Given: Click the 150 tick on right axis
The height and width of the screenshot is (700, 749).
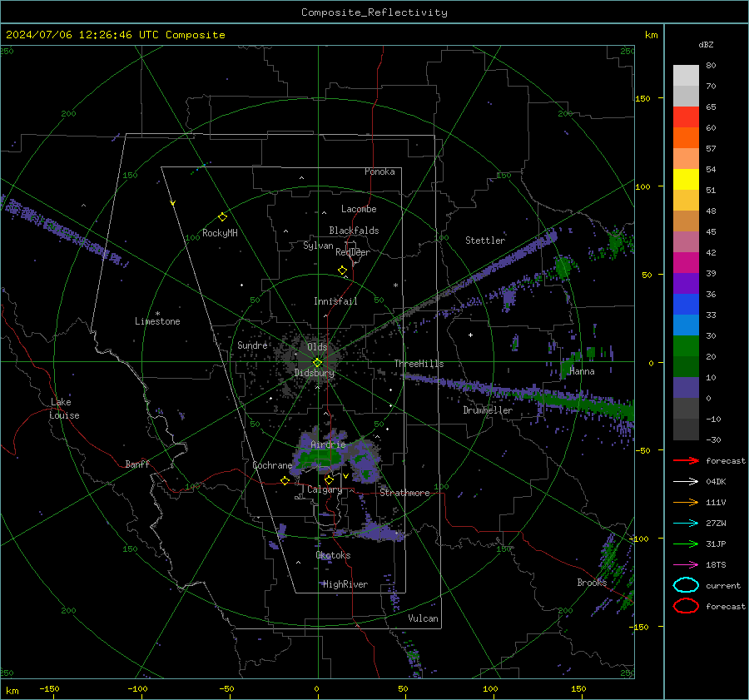Looking at the screenshot, I should coord(643,98).
